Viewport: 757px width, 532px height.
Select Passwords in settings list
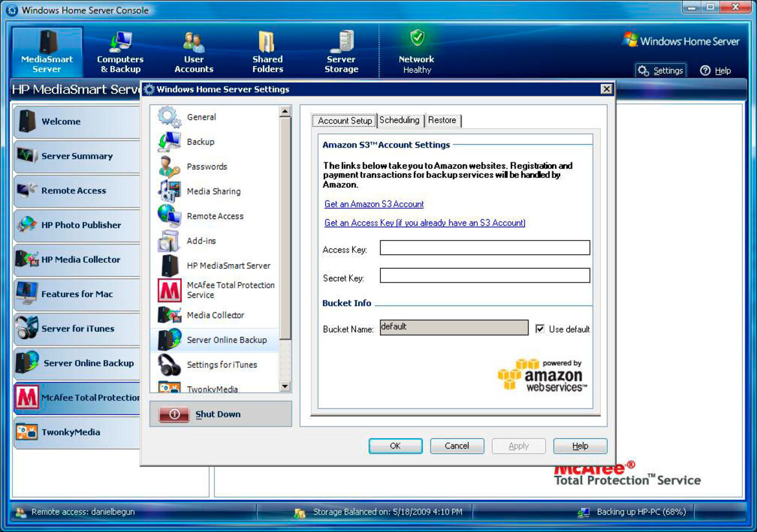click(215, 166)
